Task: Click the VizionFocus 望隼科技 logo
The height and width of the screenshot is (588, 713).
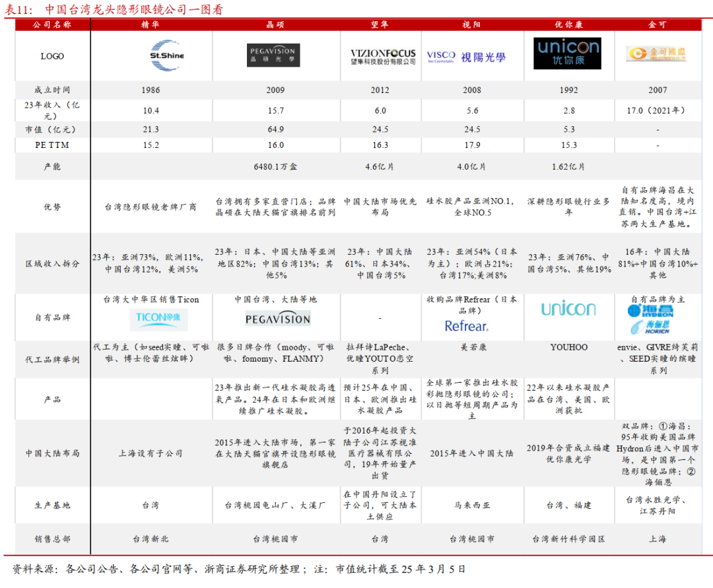Action: pyautogui.click(x=383, y=57)
